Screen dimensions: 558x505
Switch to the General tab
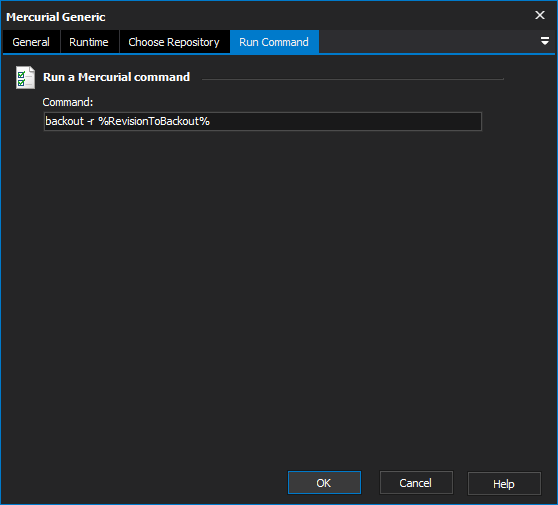(31, 42)
